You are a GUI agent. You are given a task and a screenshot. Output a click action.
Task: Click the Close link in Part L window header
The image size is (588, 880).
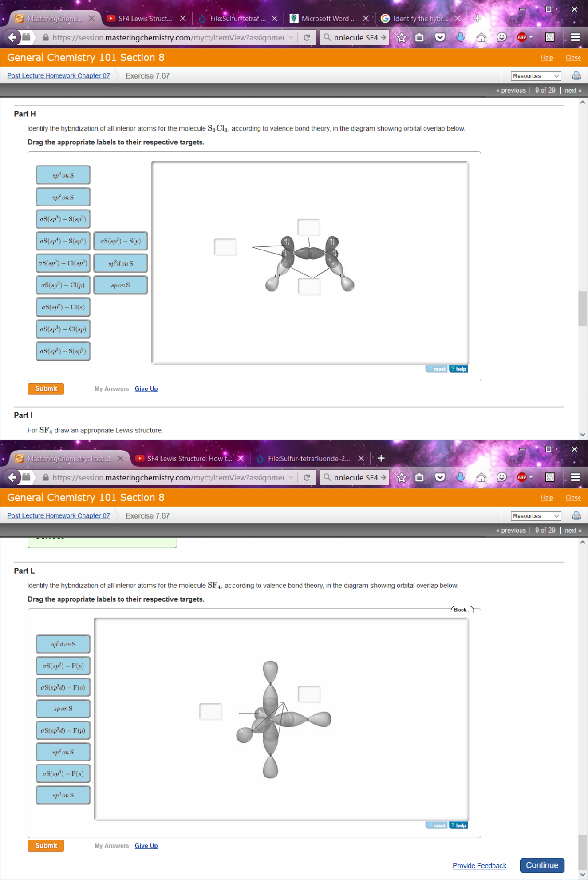click(573, 498)
